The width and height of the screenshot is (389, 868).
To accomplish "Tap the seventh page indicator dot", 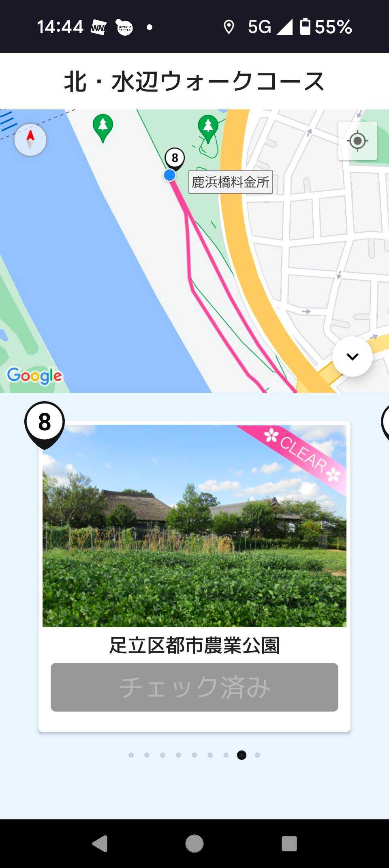I will pos(226,755).
